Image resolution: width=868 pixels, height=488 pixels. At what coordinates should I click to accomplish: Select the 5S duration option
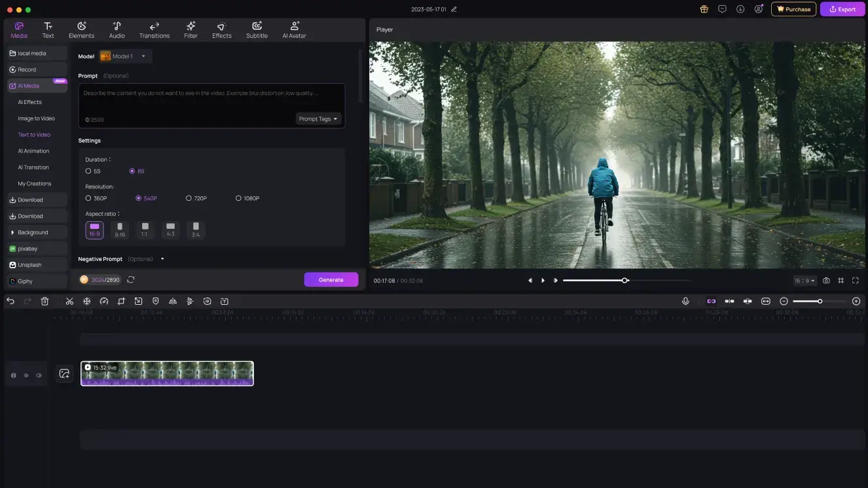[x=88, y=171]
